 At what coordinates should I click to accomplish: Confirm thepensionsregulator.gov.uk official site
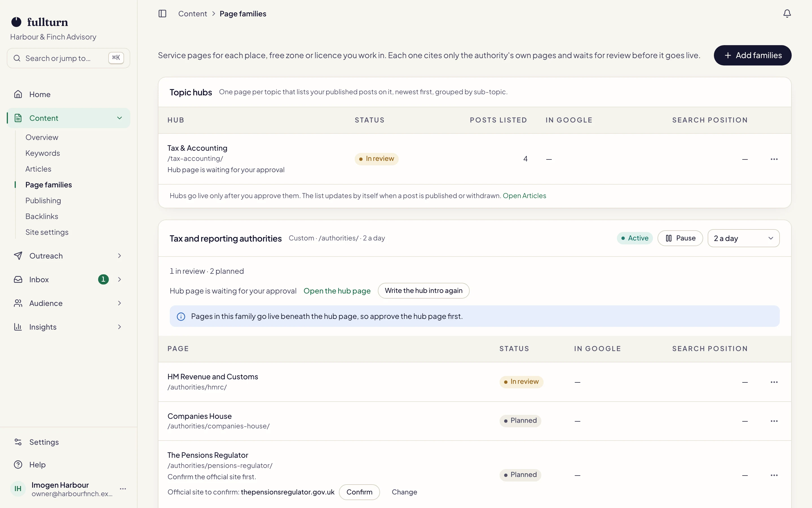[359, 492]
